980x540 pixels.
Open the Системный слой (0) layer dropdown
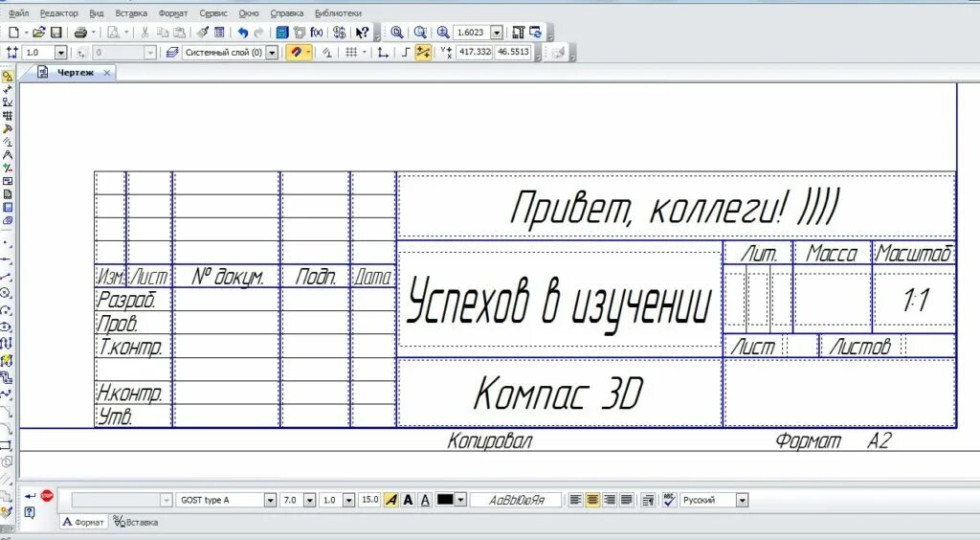point(272,53)
